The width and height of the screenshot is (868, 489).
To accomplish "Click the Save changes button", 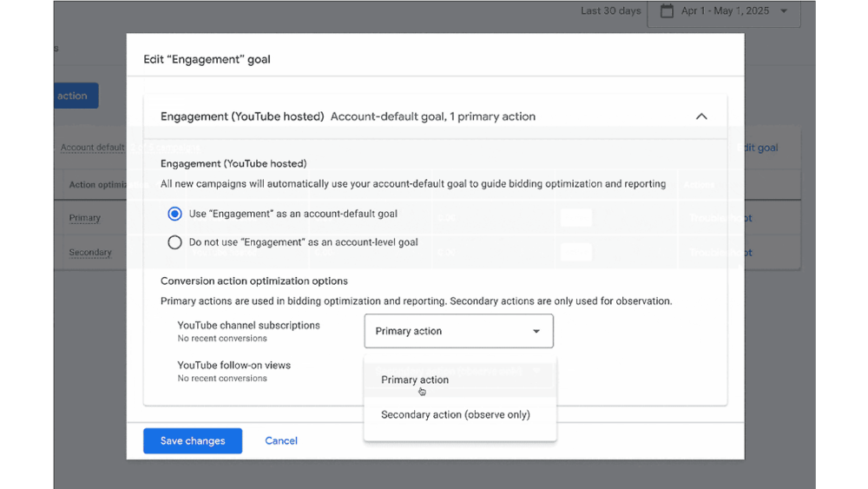I will coord(193,441).
